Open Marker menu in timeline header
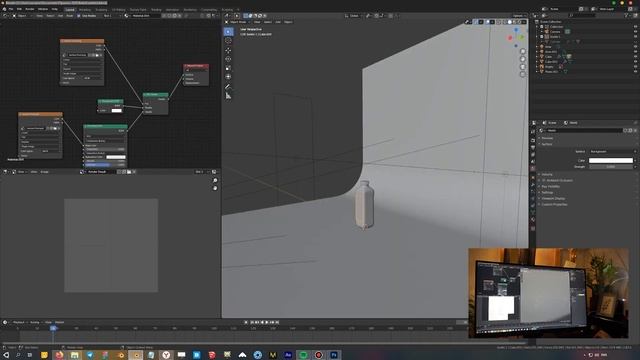Screen dimensions: 640x360 point(60,322)
